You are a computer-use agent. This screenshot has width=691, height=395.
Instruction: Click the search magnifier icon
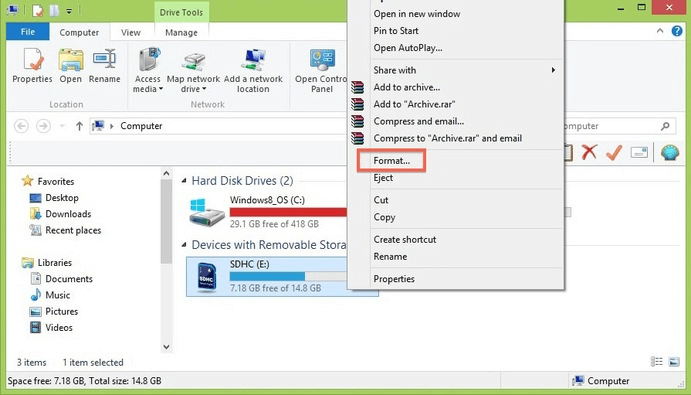665,126
